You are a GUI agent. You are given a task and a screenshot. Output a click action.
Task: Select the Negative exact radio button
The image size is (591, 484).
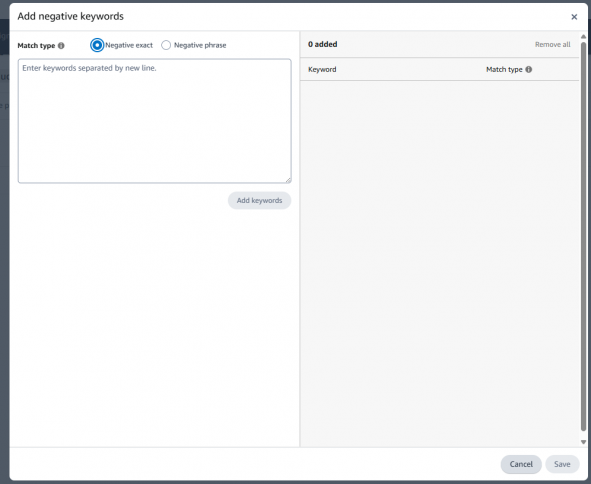[97, 45]
